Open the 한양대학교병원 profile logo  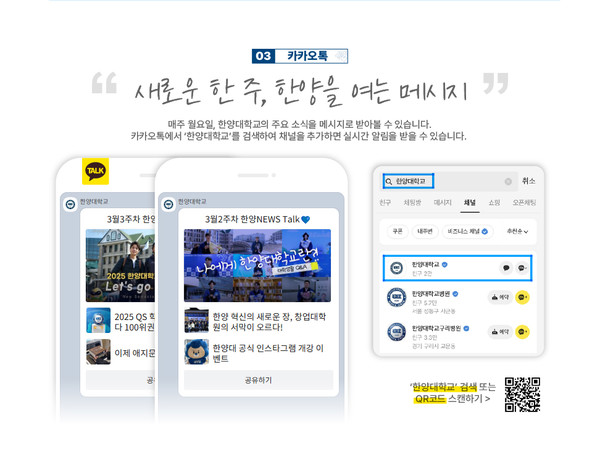tap(396, 297)
